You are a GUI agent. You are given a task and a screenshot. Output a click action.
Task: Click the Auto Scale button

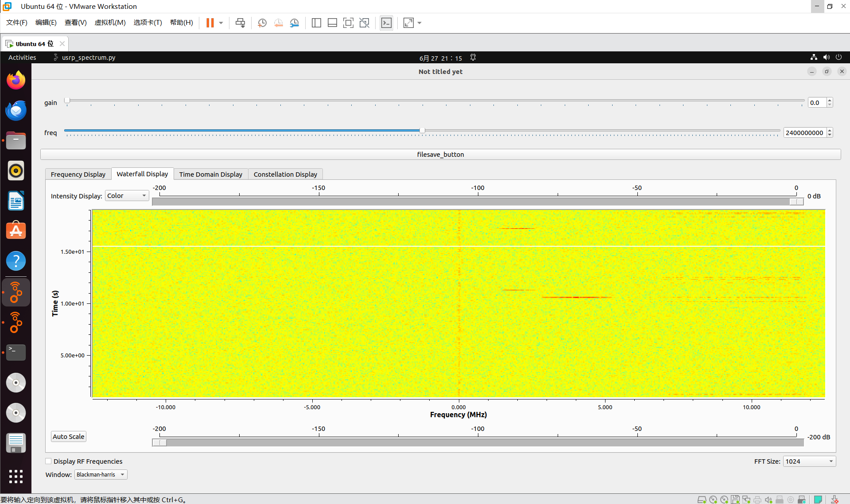tap(68, 436)
